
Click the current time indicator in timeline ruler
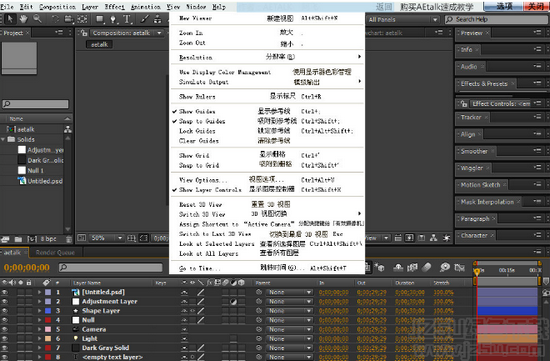tap(477, 272)
